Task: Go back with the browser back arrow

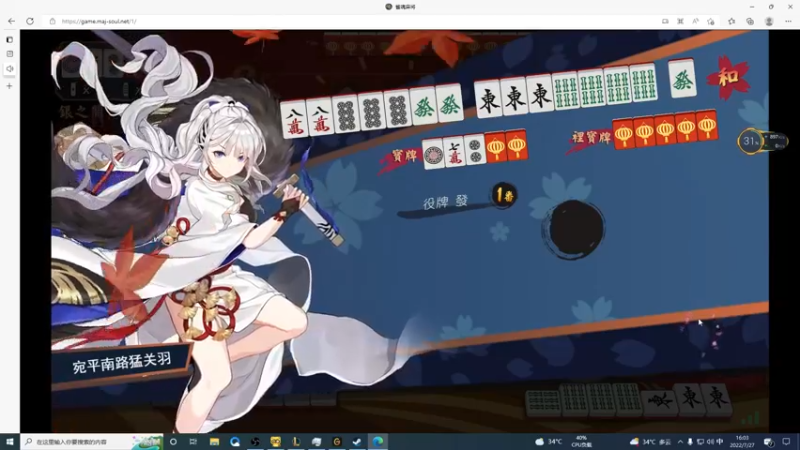Action: click(11, 21)
